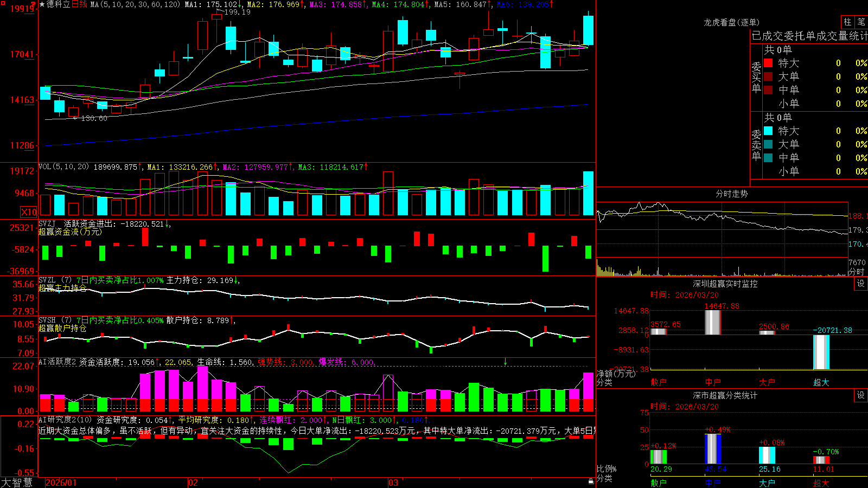Click the 大智慧 logo text

(17, 482)
